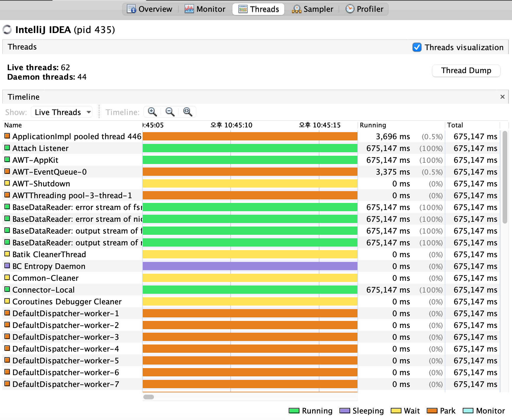Click AWT-EventQueue-0 orange state icon
512x420 pixels.
tap(7, 171)
